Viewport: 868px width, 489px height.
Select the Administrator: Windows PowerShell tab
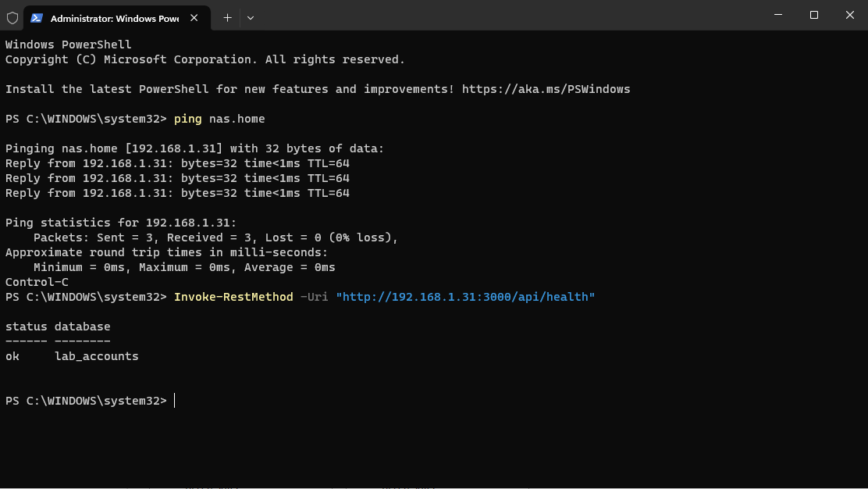117,18
